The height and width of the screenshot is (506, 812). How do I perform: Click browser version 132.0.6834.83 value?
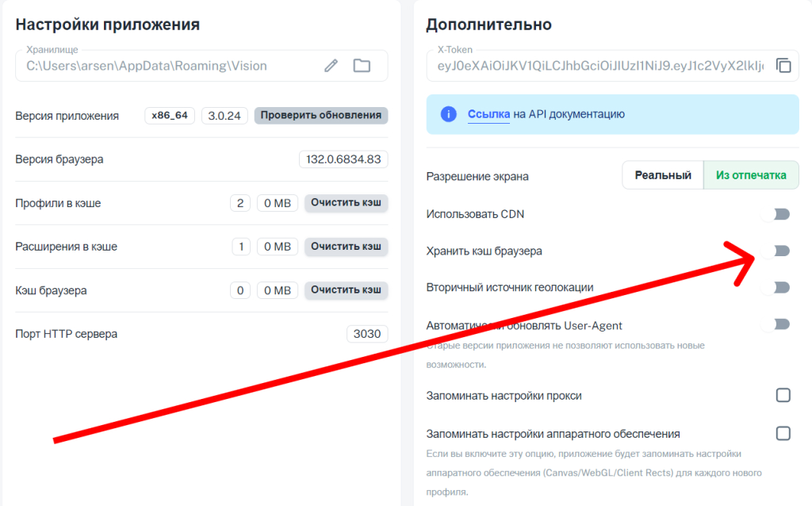point(343,159)
